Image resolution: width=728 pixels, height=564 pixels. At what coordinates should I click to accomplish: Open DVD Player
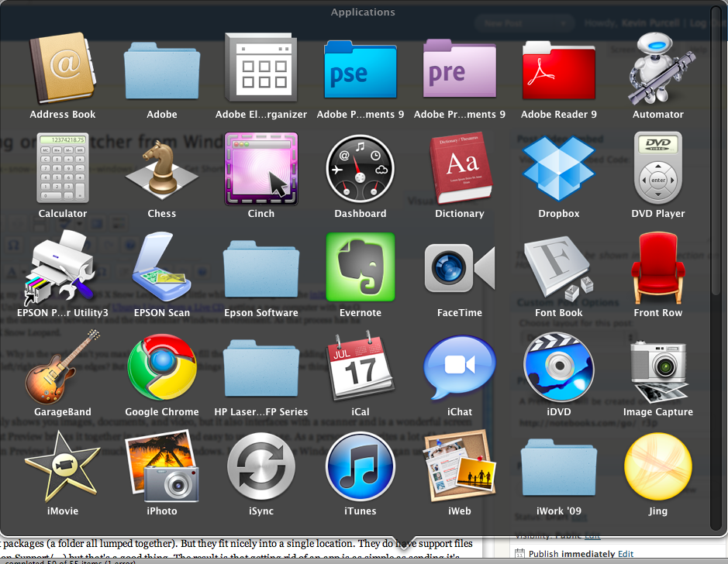658,167
